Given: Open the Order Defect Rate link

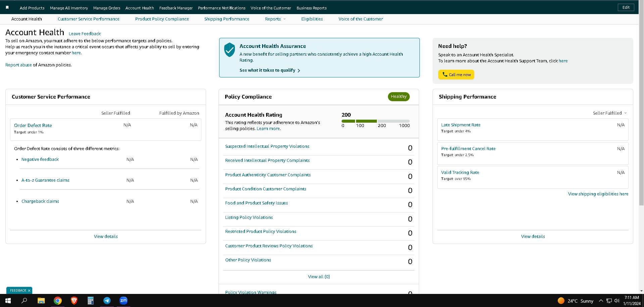Looking at the screenshot, I should pyautogui.click(x=33, y=125).
